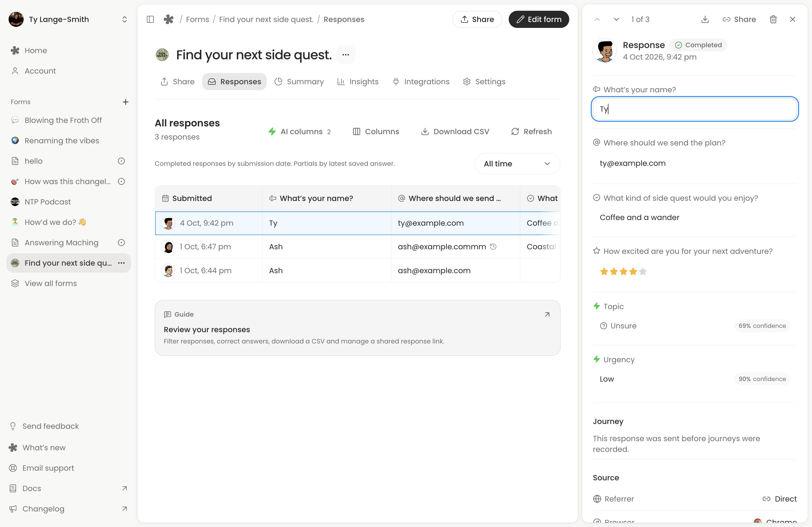Go to next response arrow
812x527 pixels.
pyautogui.click(x=616, y=19)
